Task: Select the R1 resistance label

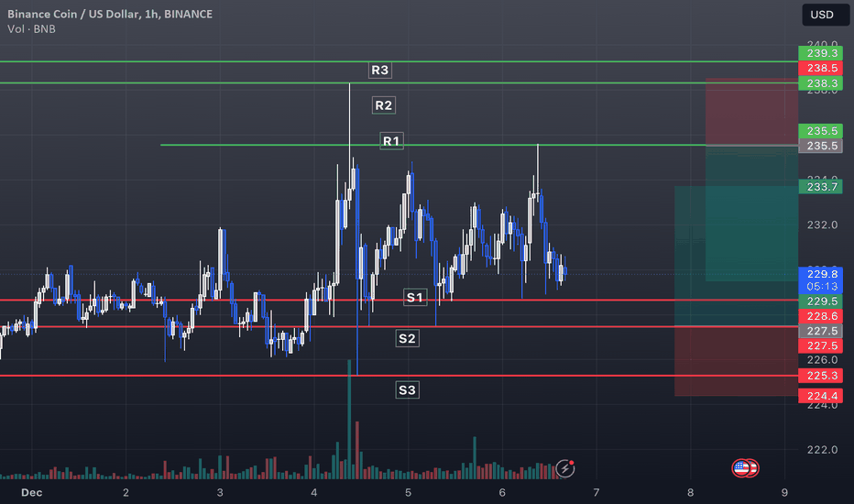Action: (x=391, y=141)
